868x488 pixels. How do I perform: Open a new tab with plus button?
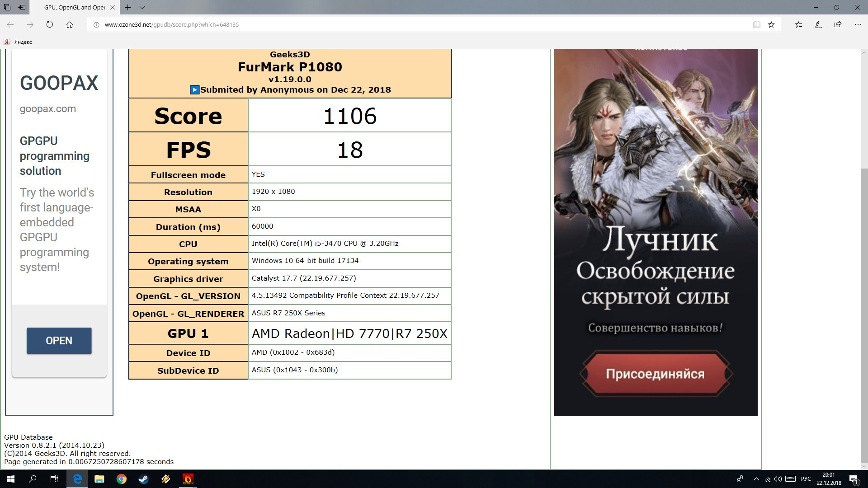(128, 7)
